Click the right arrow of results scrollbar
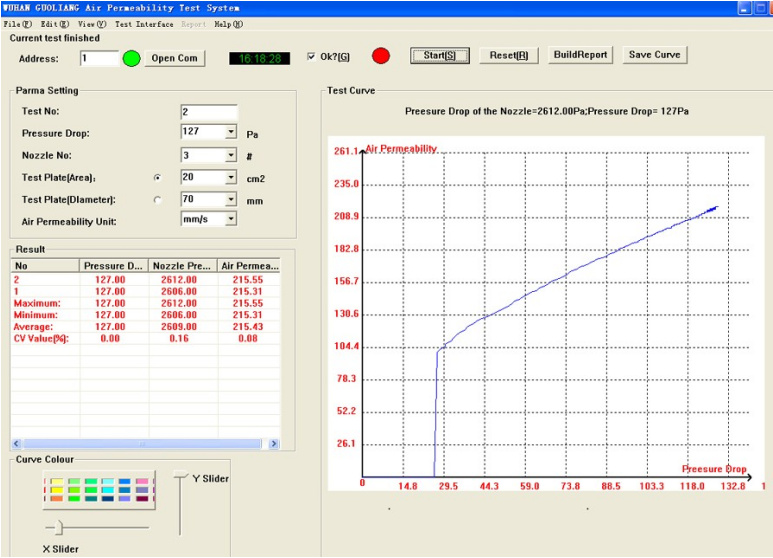The width and height of the screenshot is (773, 558). coord(274,444)
